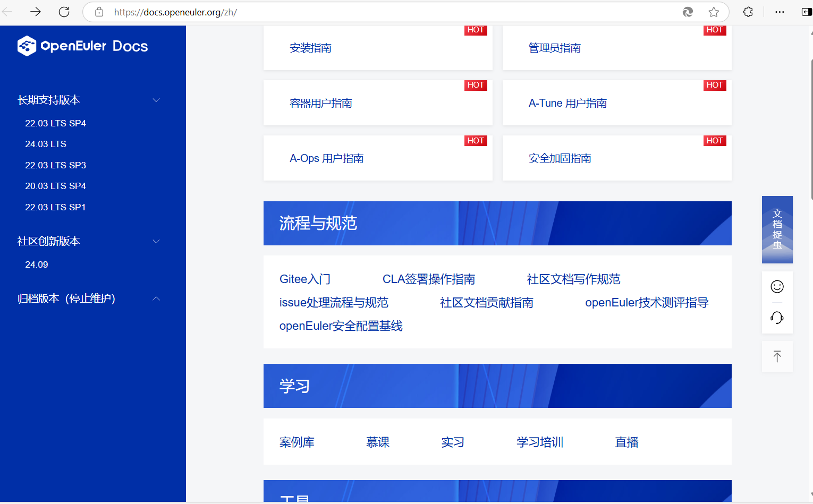The width and height of the screenshot is (813, 504).
Task: Open 直播 link
Action: (626, 442)
